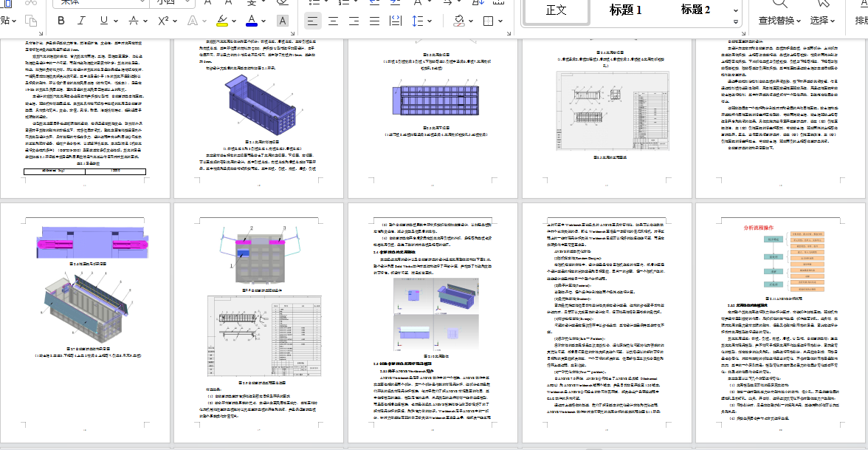This screenshot has height=450, width=868.
Task: Toggle italic formatting
Action: pyautogui.click(x=81, y=21)
